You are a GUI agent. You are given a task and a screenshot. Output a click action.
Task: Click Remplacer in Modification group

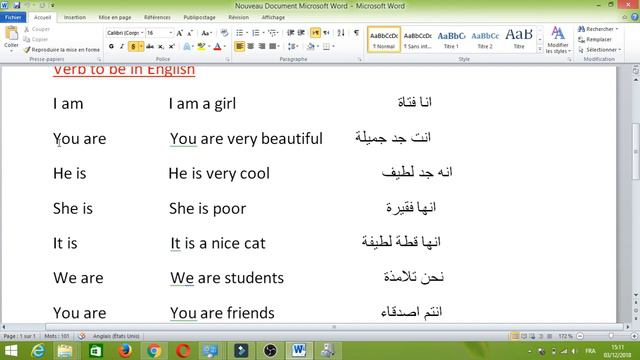(x=595, y=40)
